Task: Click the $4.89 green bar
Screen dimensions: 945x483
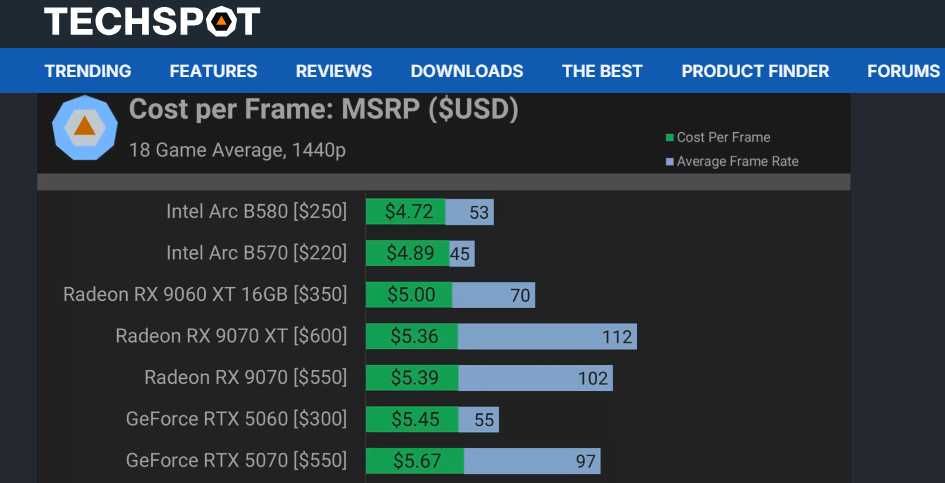Action: point(408,253)
